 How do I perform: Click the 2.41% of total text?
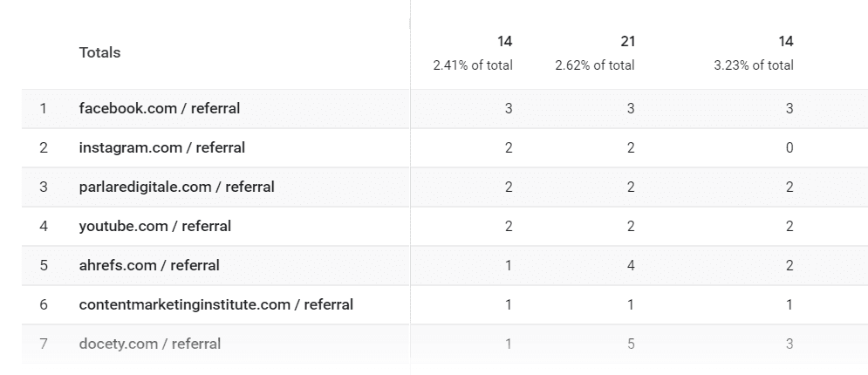coord(473,65)
